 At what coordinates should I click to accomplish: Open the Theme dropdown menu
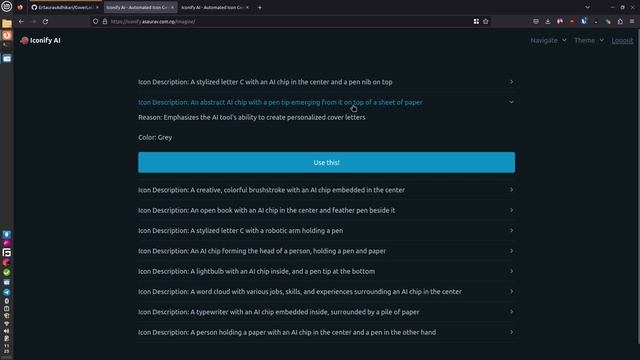coord(589,40)
